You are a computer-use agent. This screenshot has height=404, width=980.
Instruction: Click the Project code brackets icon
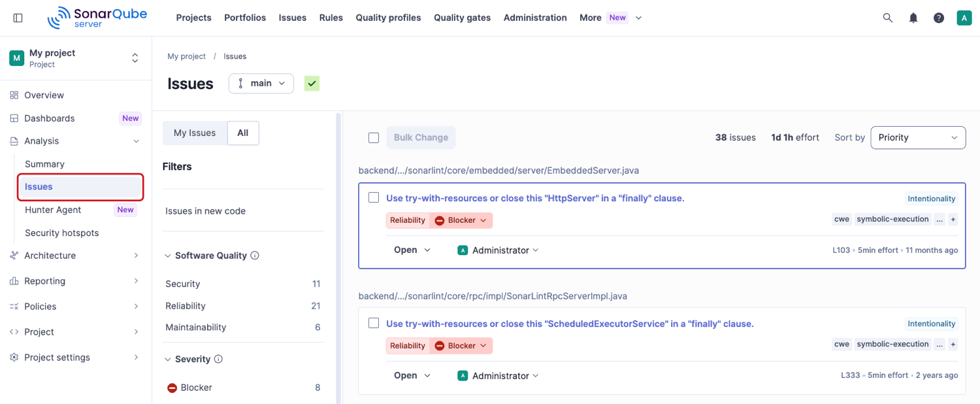click(14, 332)
